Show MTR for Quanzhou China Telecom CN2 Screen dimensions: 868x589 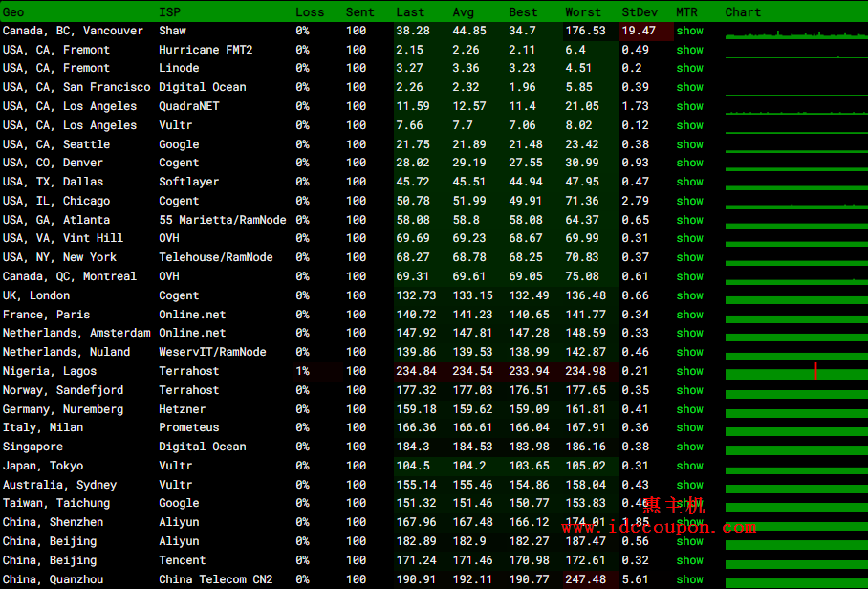(690, 579)
